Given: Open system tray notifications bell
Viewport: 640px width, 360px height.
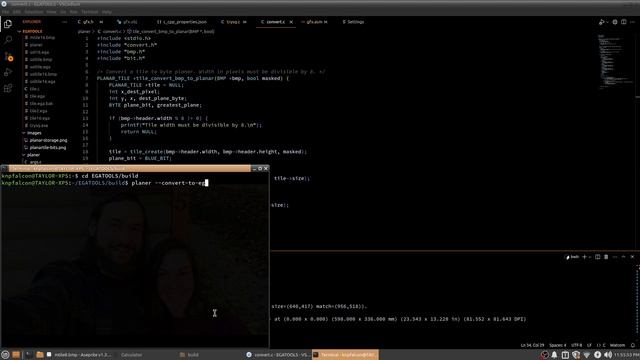Looking at the screenshot, I should [x=554, y=355].
